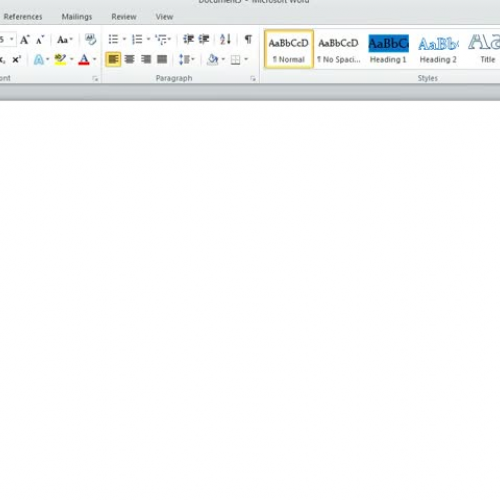Apply the Title style
The height and width of the screenshot is (500, 500).
tap(484, 49)
